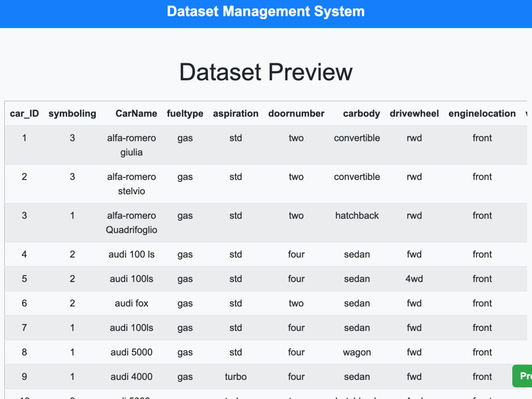Click symboling value 1 in the audi 4000 row
The width and height of the screenshot is (532, 399).
pos(72,377)
